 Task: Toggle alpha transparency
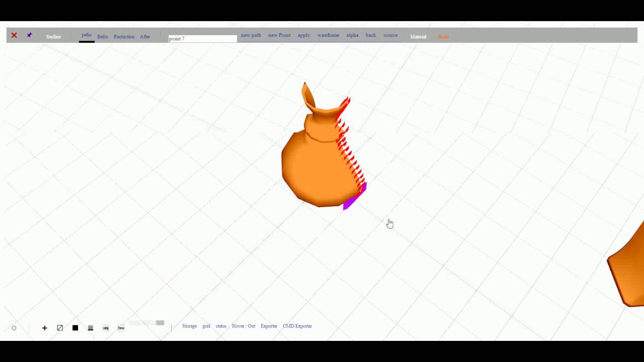[x=352, y=35]
